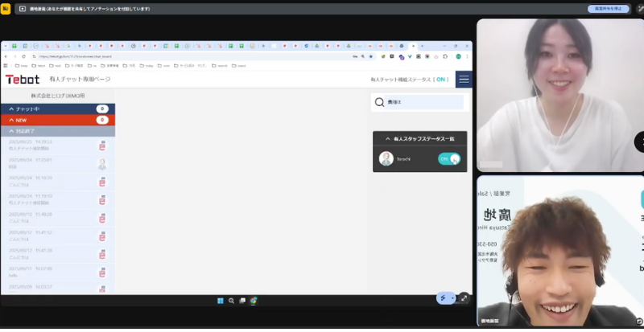644x332 pixels.
Task: Toggle hirochi staff status ON switch
Action: tap(448, 159)
